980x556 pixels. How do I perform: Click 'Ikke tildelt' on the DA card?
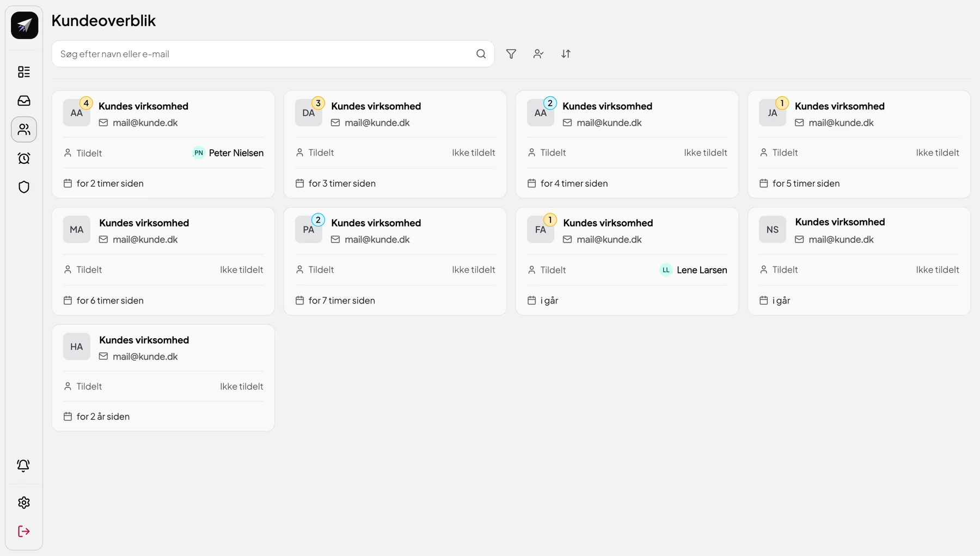point(474,153)
